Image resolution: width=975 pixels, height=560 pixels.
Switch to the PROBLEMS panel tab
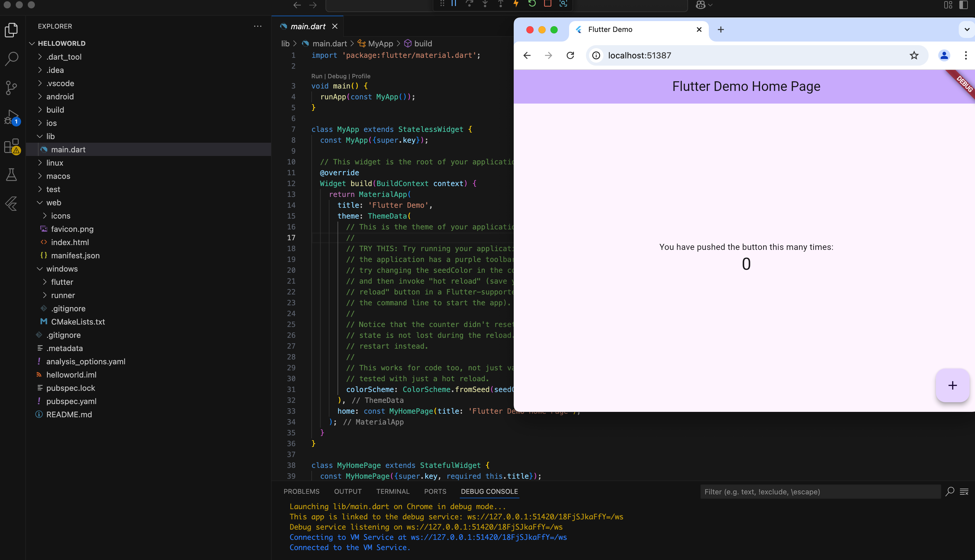click(301, 491)
